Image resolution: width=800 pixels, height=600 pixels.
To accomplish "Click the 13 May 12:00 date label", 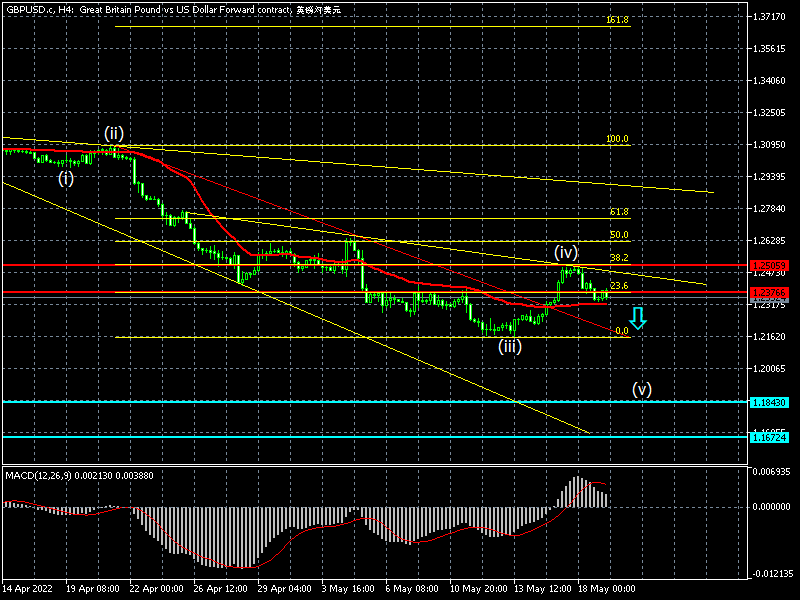I will coord(543,589).
